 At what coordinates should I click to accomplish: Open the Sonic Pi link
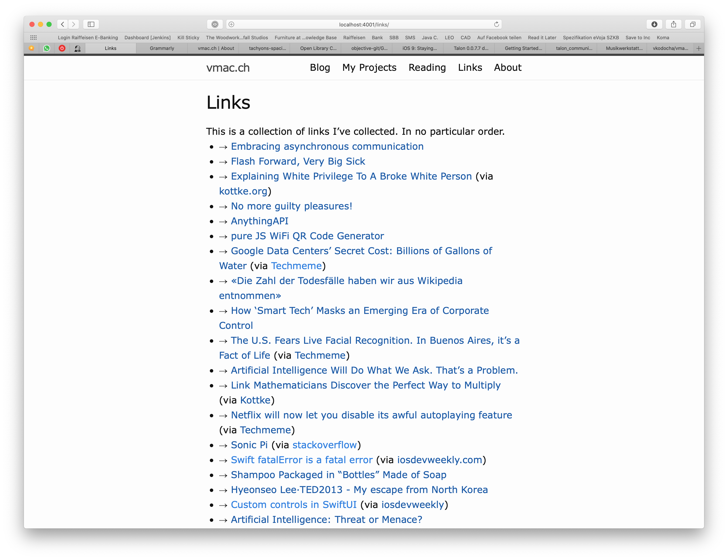coord(249,445)
